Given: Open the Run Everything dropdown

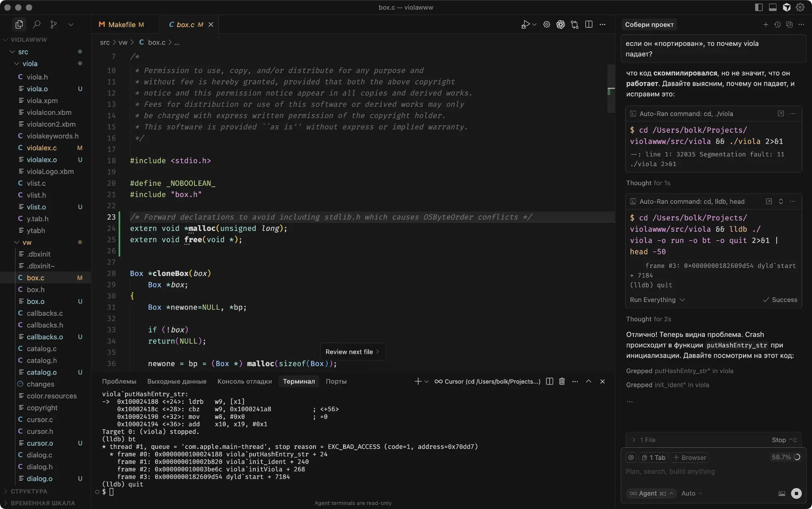Looking at the screenshot, I should (657, 300).
